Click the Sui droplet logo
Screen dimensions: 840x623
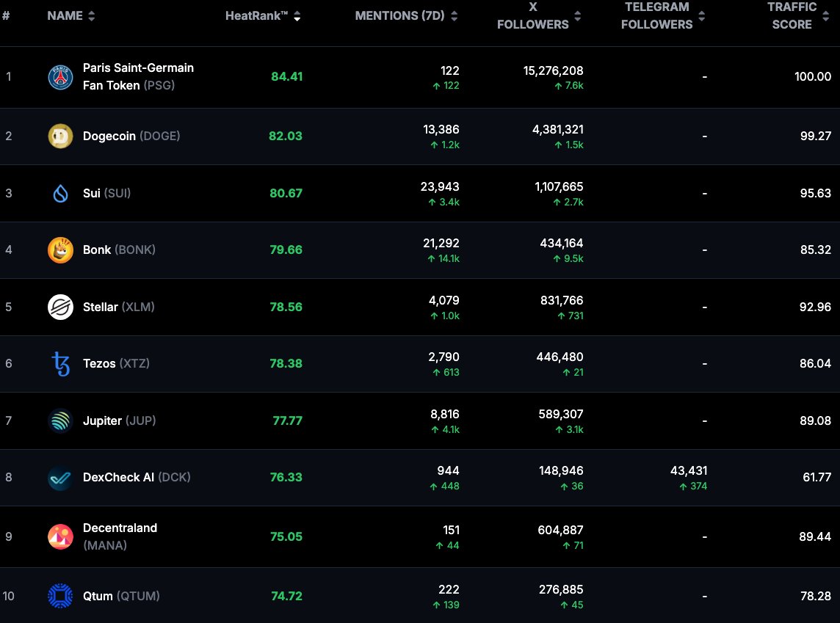[60, 193]
